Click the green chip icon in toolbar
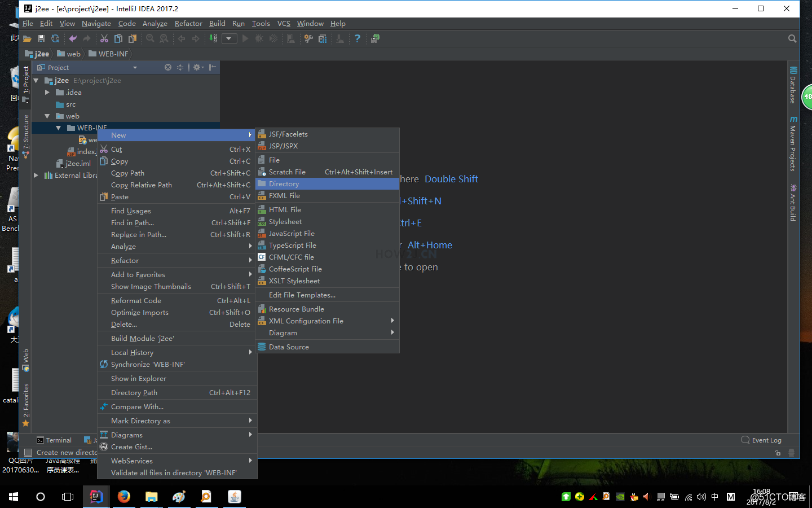This screenshot has height=508, width=812. pyautogui.click(x=375, y=38)
